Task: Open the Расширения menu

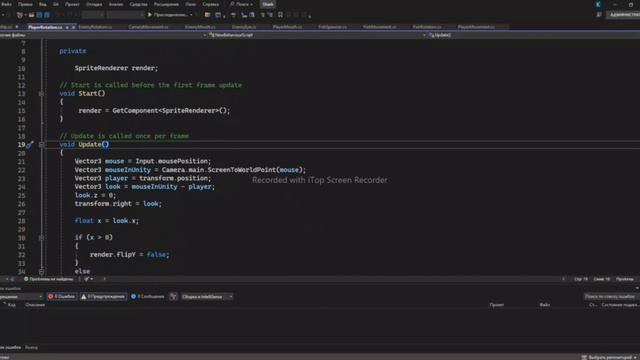Action: tap(166, 4)
